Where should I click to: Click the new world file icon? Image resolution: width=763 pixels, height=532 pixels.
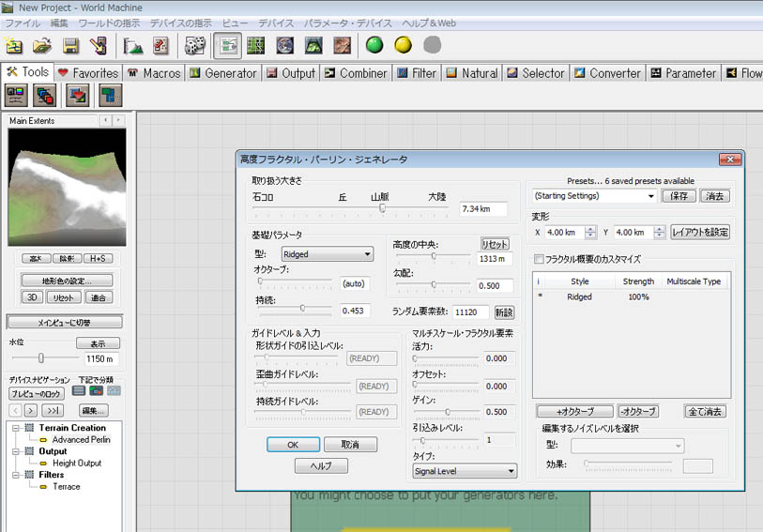(x=14, y=45)
